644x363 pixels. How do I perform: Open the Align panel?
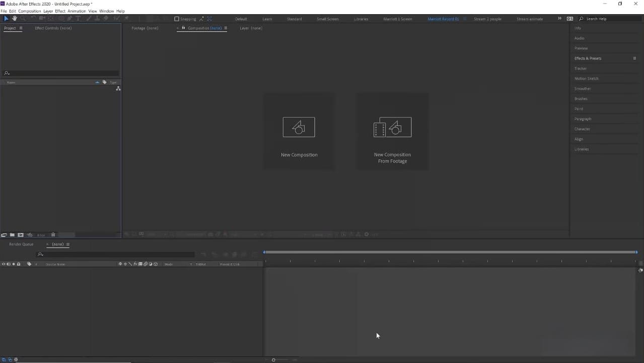pos(579,139)
